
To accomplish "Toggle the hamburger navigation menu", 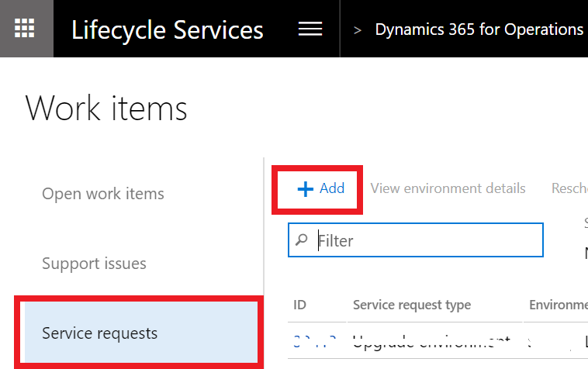I will point(310,29).
